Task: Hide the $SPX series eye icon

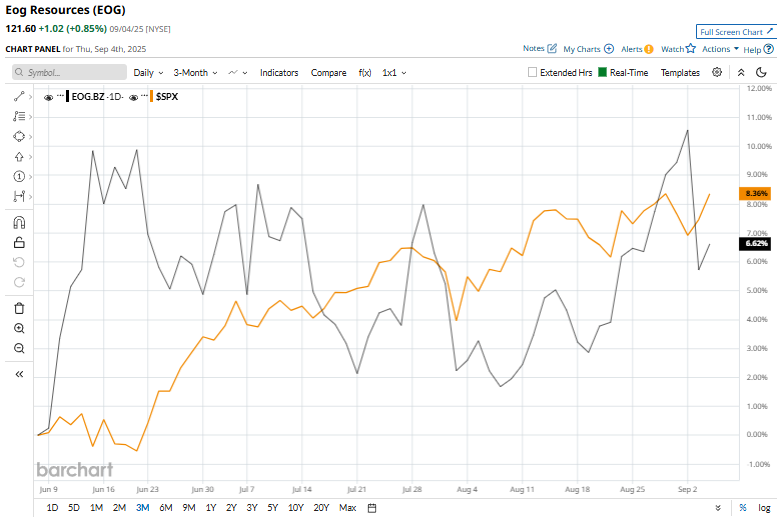Action: tap(133, 97)
